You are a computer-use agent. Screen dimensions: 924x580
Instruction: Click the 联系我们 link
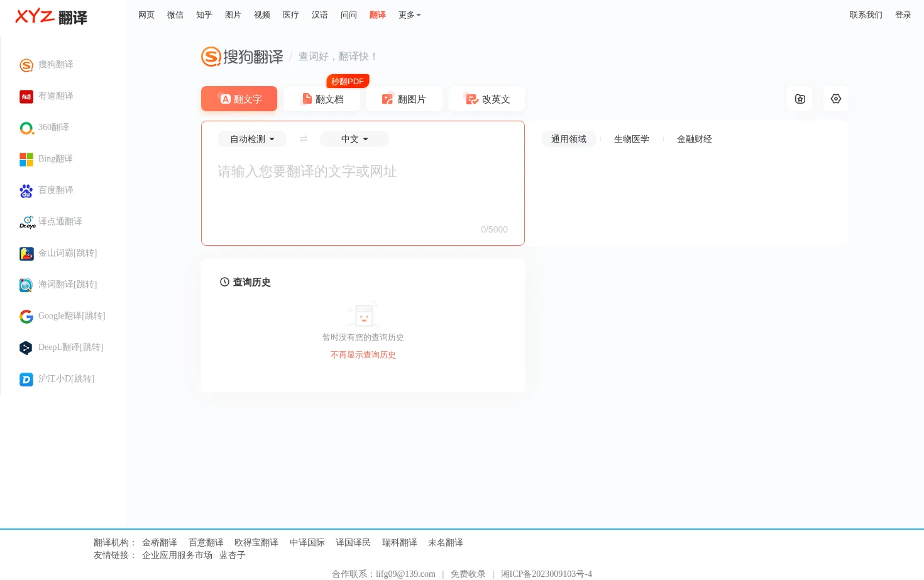[x=866, y=15]
